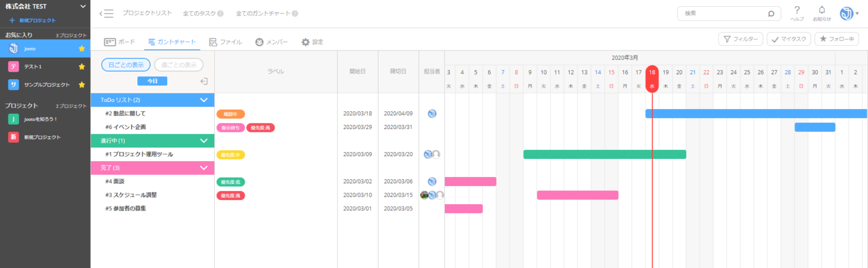Toggle the マイタスク filter
Image resolution: width=868 pixels, height=268 pixels.
coord(789,39)
